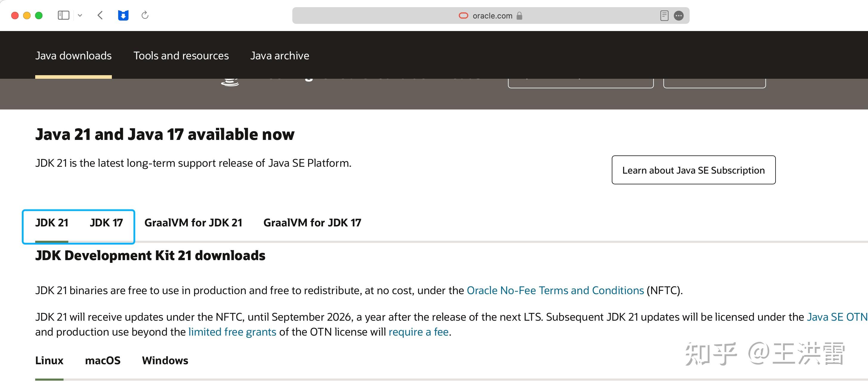This screenshot has width=868, height=389.
Task: Reload the page with refresh icon
Action: pyautogui.click(x=145, y=15)
